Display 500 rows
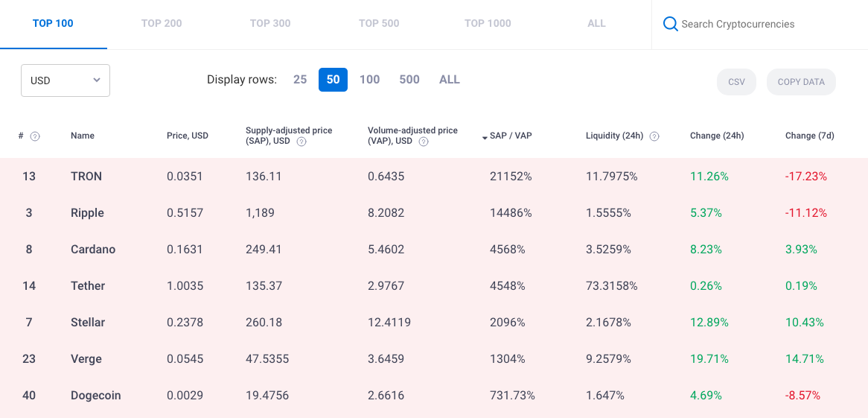The height and width of the screenshot is (418, 868). click(409, 80)
